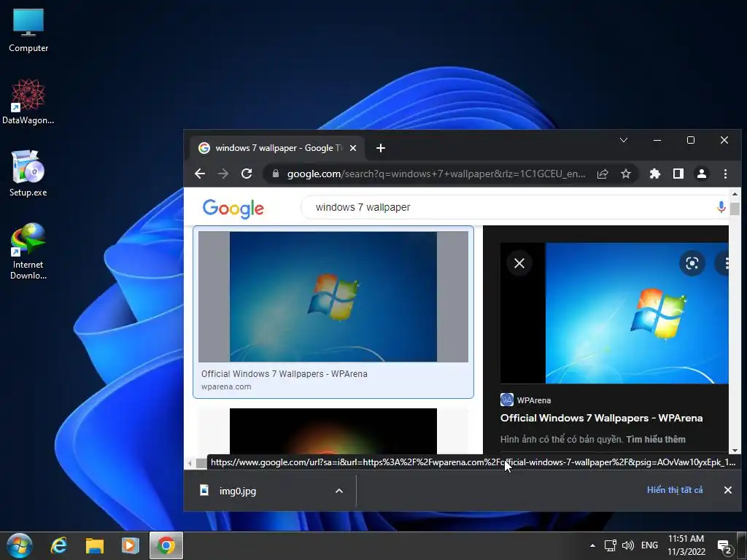This screenshot has width=747, height=560.
Task: Click Chrome taskbar button
Action: (x=166, y=545)
